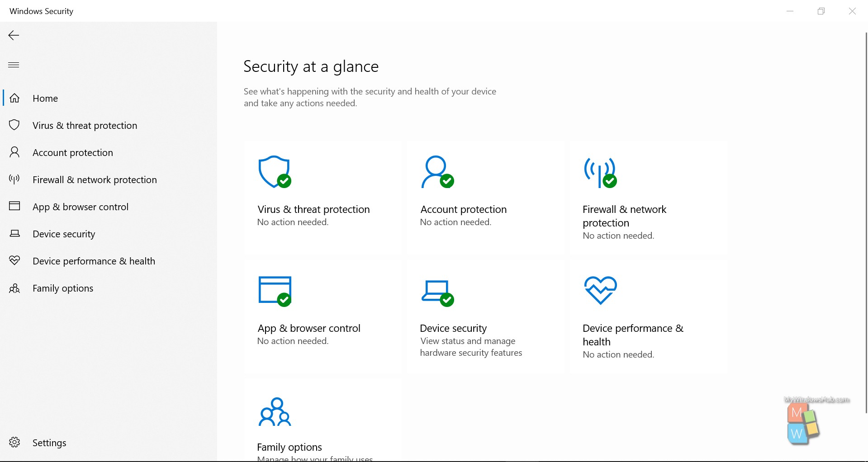Click the 'Security at a glance' heading

[311, 66]
